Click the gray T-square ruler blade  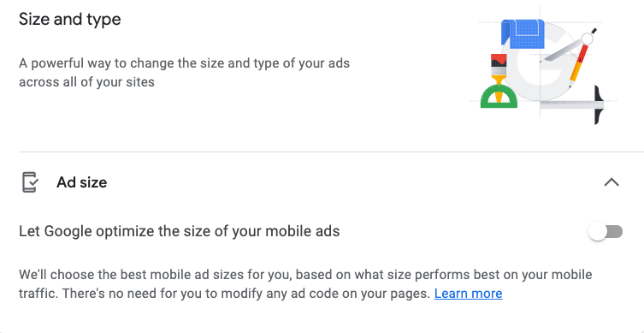(x=569, y=104)
